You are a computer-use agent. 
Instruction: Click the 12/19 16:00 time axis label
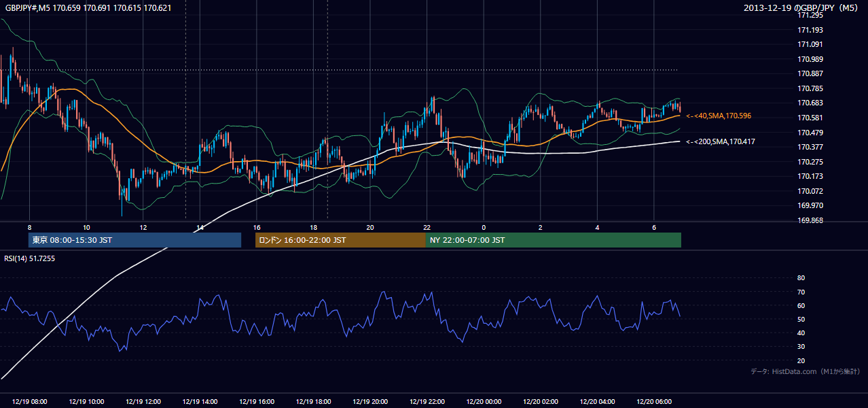point(256,402)
